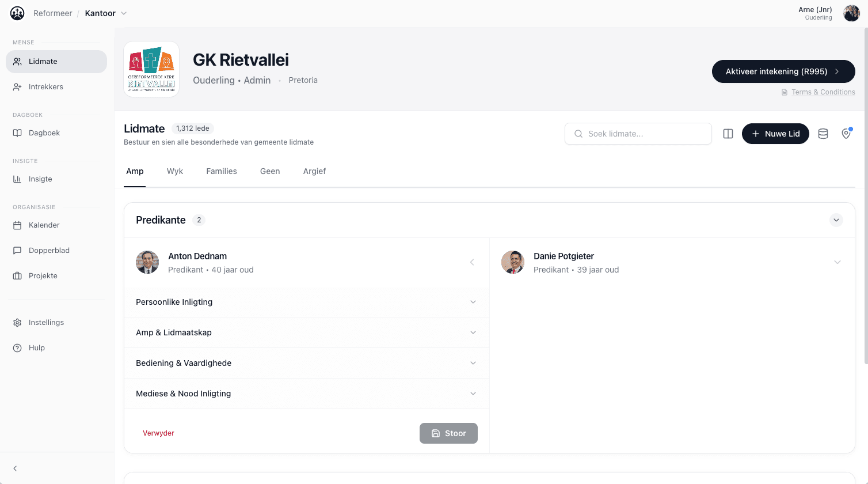This screenshot has width=868, height=484.
Task: Toggle the split-column layout icon
Action: pos(728,133)
